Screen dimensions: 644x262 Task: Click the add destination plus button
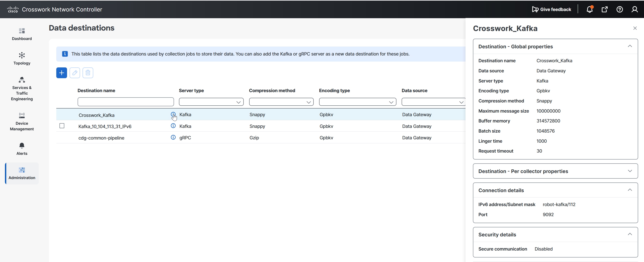[x=61, y=73]
